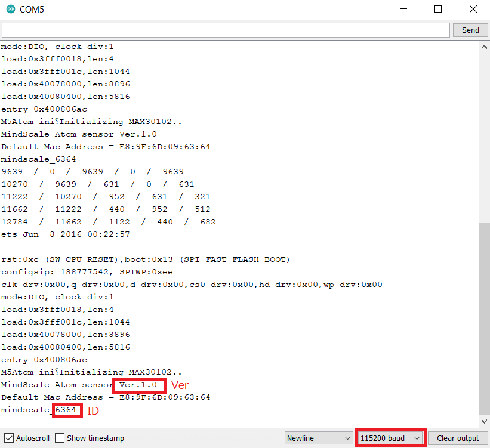Click the serial message input field
This screenshot has height=448, width=490.
point(226,30)
